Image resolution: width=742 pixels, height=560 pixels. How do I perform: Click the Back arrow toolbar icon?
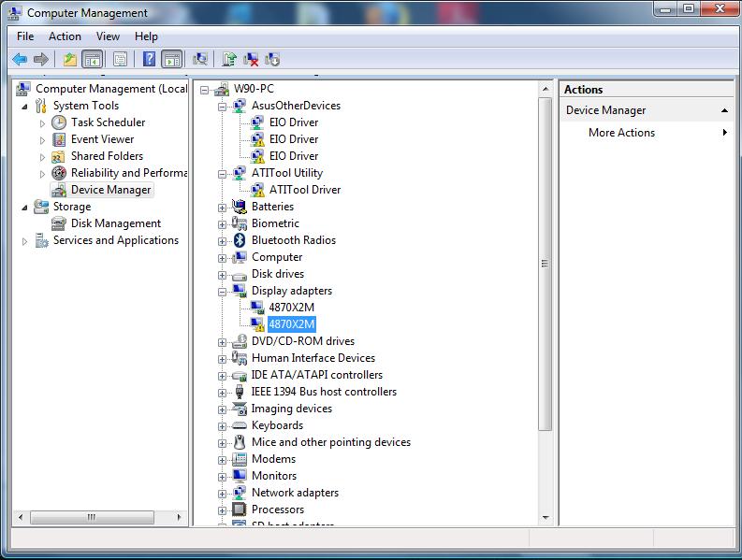(20, 60)
